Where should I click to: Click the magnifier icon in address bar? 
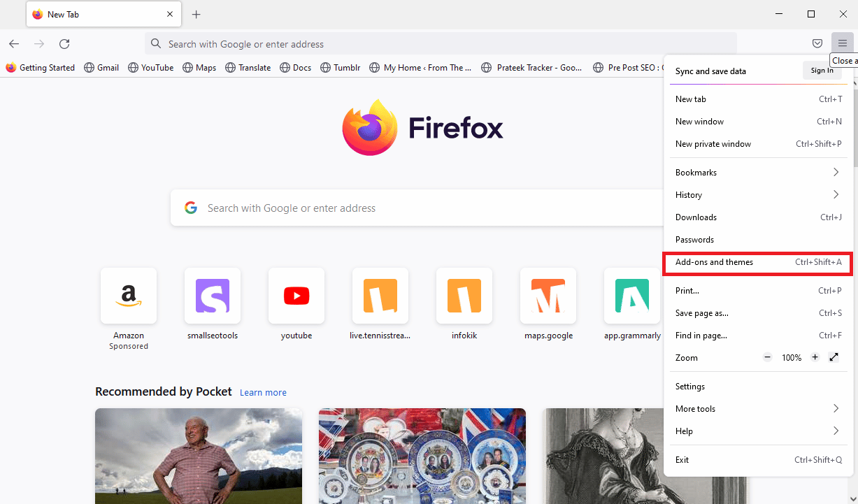(157, 43)
